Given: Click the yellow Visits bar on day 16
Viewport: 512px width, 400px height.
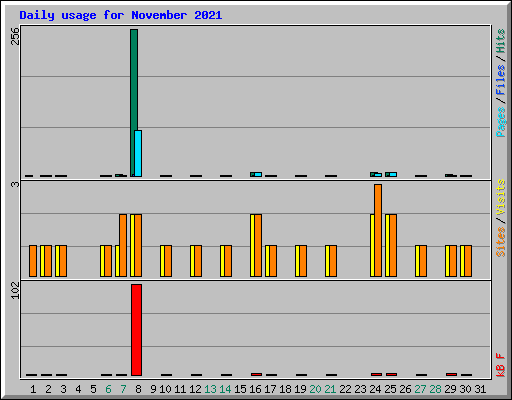Looking at the screenshot, I should 252,246.
